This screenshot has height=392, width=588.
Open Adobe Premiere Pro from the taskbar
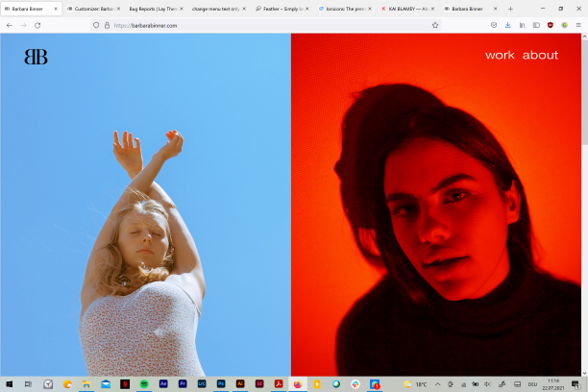[183, 384]
